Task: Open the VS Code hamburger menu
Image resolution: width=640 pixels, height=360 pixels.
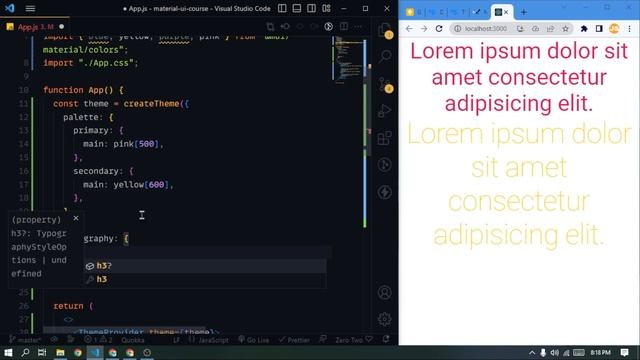Action: click(x=30, y=8)
